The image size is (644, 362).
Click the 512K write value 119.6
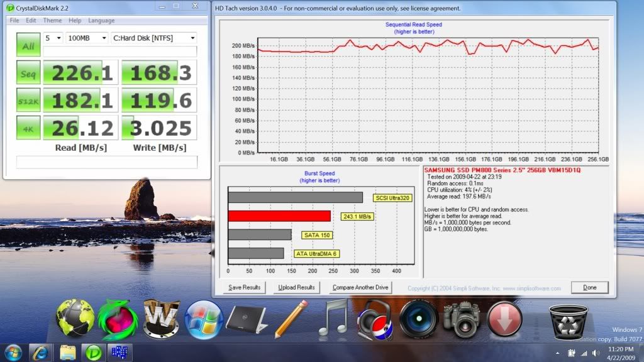click(x=159, y=100)
